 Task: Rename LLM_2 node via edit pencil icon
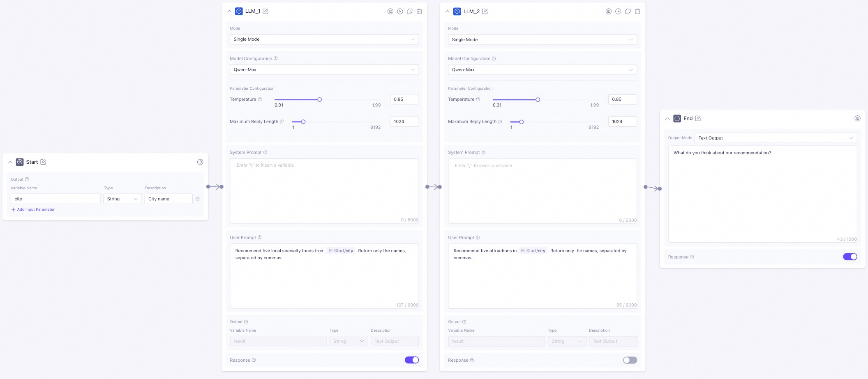(485, 12)
